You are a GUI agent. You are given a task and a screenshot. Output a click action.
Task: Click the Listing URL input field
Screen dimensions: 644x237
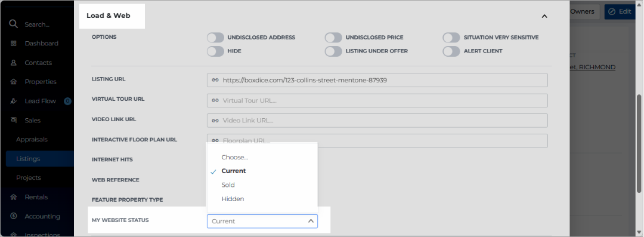(377, 80)
